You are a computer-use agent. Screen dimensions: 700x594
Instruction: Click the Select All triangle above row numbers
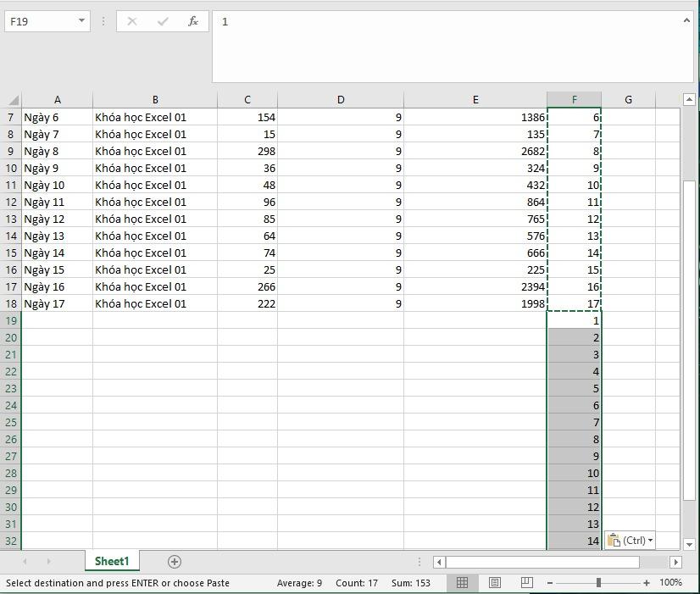[12, 99]
